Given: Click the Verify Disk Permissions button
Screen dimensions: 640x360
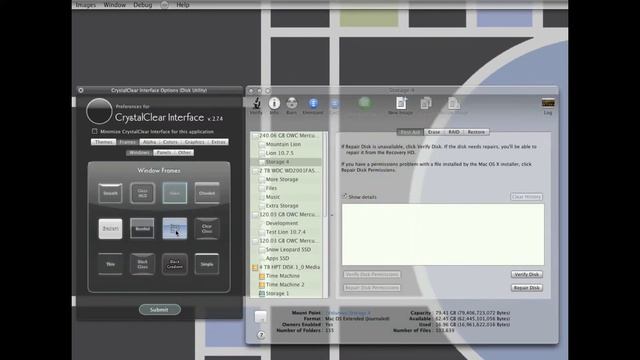Looking at the screenshot, I should click(371, 274).
